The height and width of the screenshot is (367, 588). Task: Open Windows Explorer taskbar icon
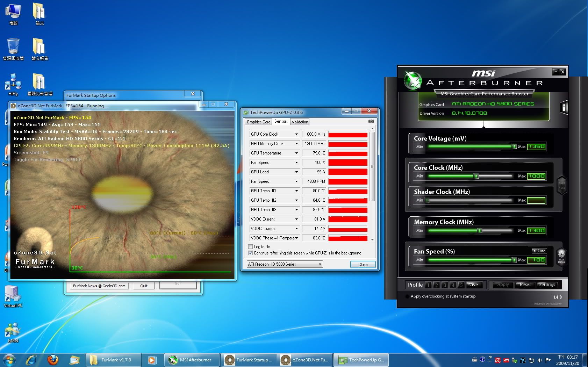click(74, 360)
